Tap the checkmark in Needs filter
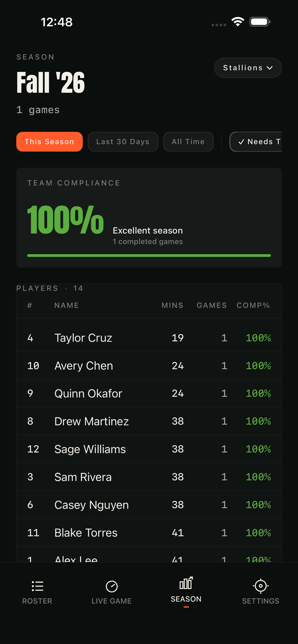This screenshot has height=644, width=298. click(x=241, y=142)
